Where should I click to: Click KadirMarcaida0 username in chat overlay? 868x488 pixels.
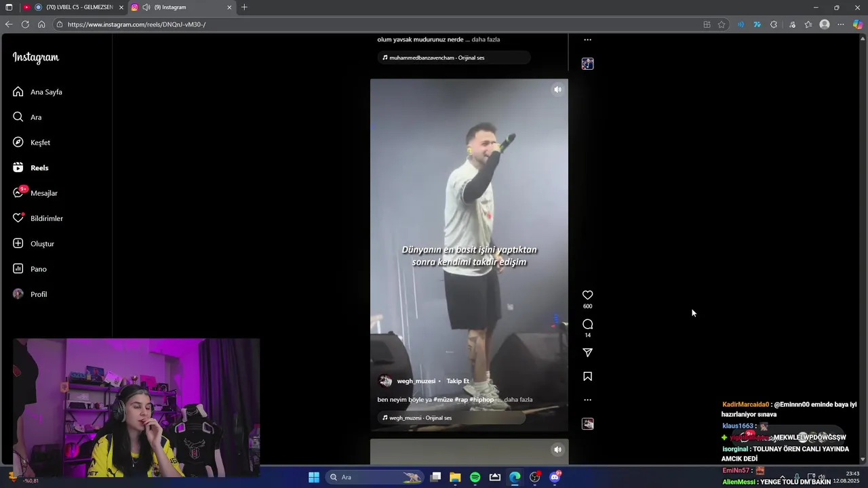pos(746,405)
